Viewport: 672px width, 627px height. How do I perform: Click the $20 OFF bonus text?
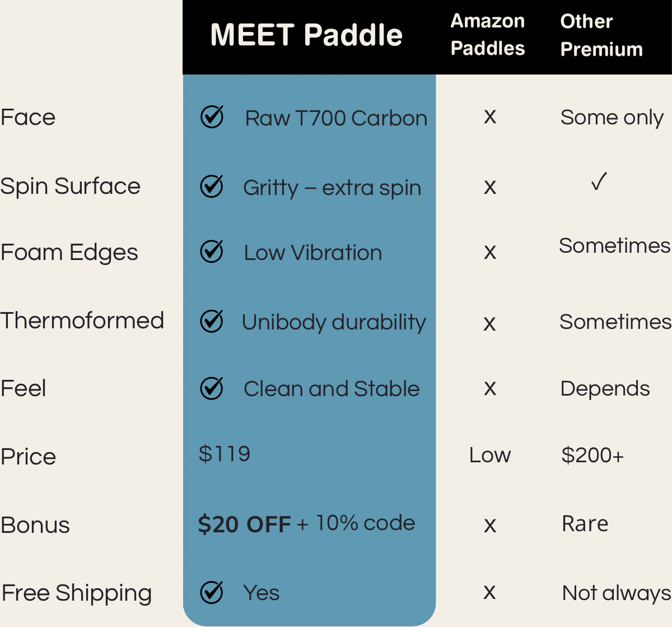(244, 524)
